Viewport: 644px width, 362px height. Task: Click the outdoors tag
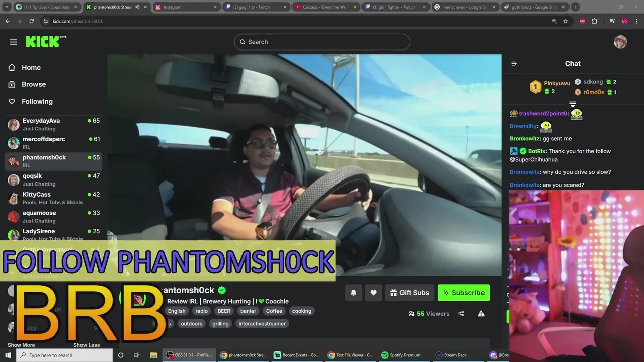pyautogui.click(x=192, y=324)
